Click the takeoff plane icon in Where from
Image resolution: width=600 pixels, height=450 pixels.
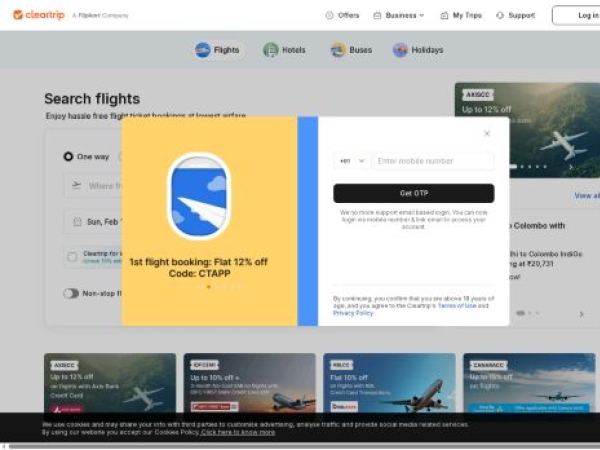pyautogui.click(x=77, y=185)
